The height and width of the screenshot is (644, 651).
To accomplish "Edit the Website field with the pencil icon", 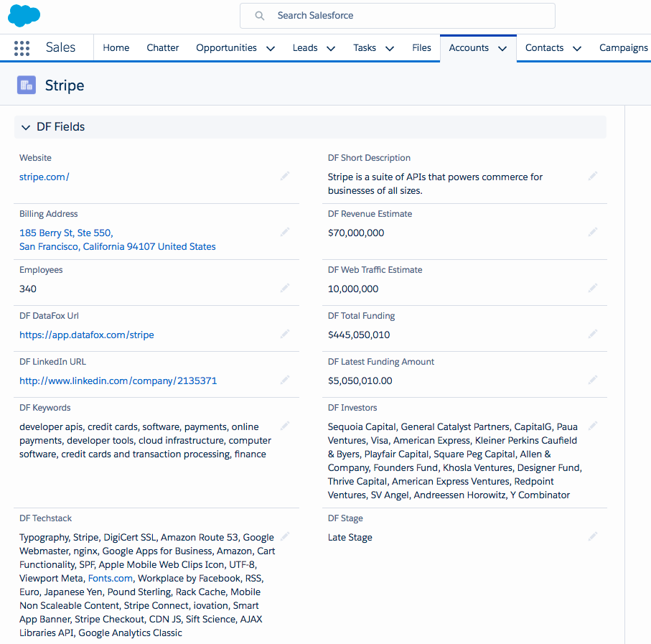I will [284, 176].
